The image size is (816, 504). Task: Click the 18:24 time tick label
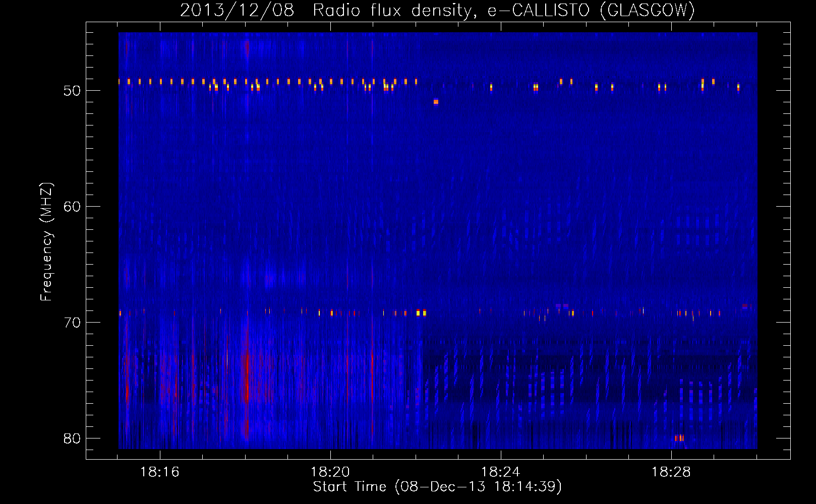[x=501, y=472]
